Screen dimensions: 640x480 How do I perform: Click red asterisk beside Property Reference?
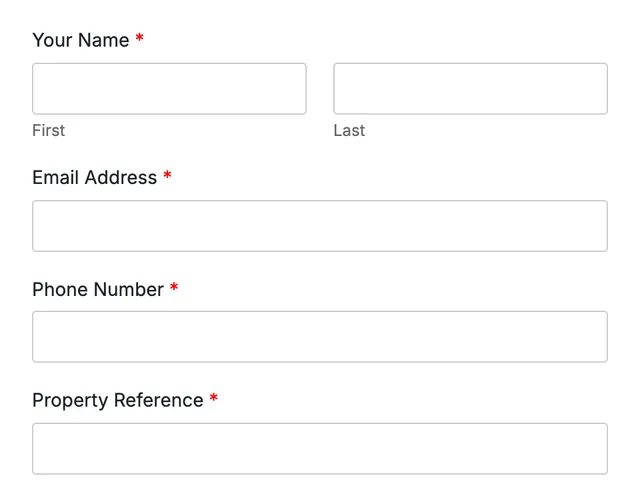click(214, 398)
